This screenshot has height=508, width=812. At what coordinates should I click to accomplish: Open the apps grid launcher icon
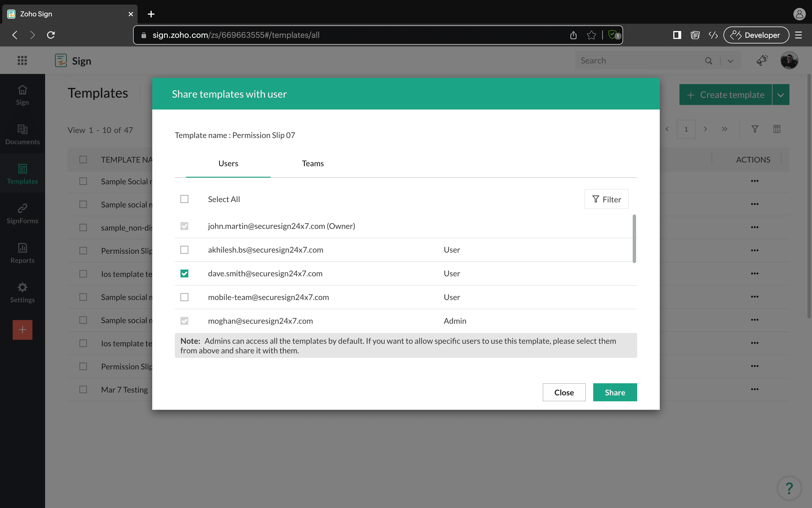(22, 60)
